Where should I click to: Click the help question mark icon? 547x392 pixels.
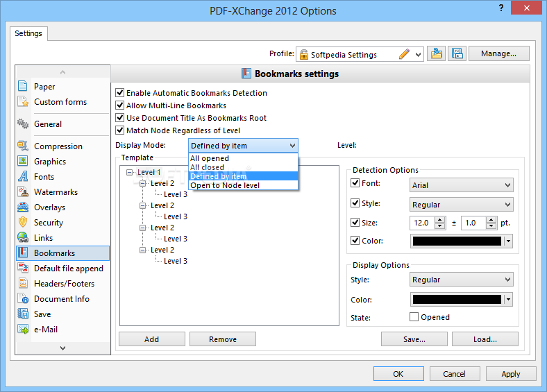point(501,8)
